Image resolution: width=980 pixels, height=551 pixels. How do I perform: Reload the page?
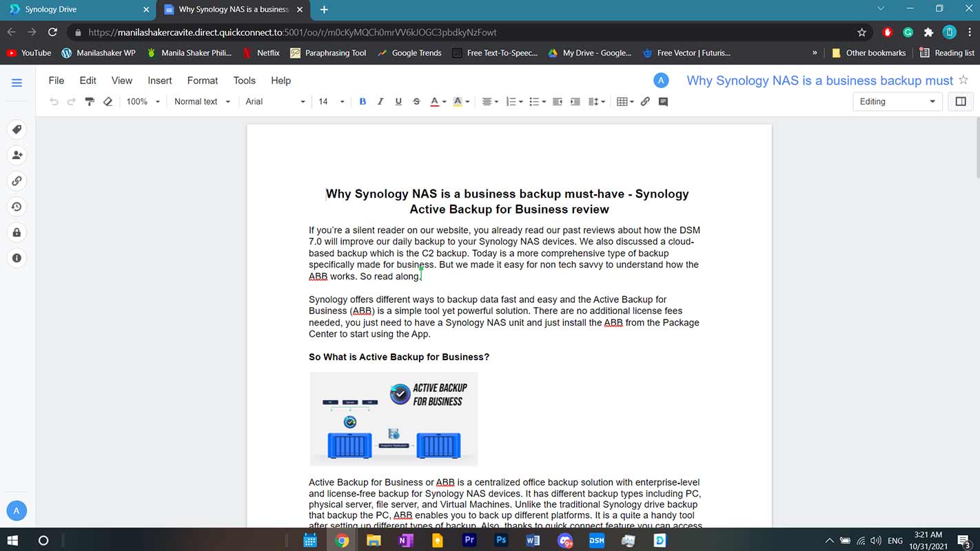coord(52,32)
